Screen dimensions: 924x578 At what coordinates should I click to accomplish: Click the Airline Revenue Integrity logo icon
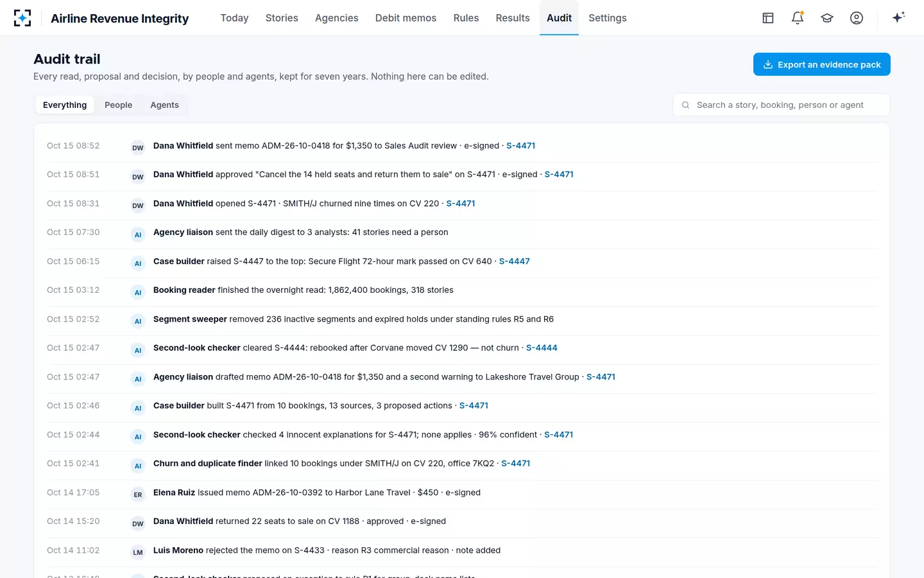pyautogui.click(x=22, y=18)
